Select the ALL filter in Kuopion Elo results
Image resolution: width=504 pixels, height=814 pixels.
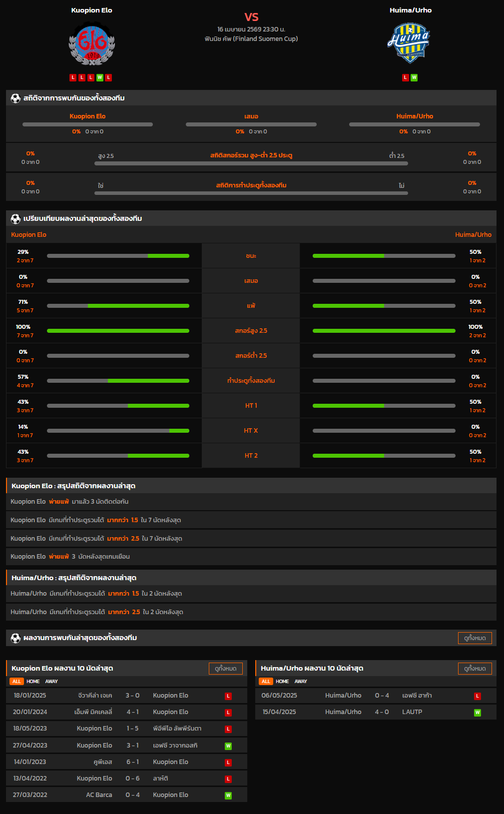(16, 682)
